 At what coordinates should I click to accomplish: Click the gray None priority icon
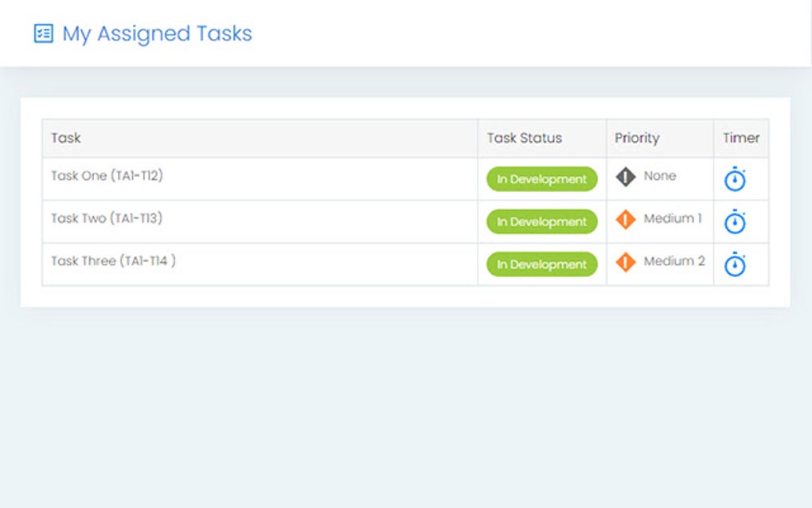[626, 177]
